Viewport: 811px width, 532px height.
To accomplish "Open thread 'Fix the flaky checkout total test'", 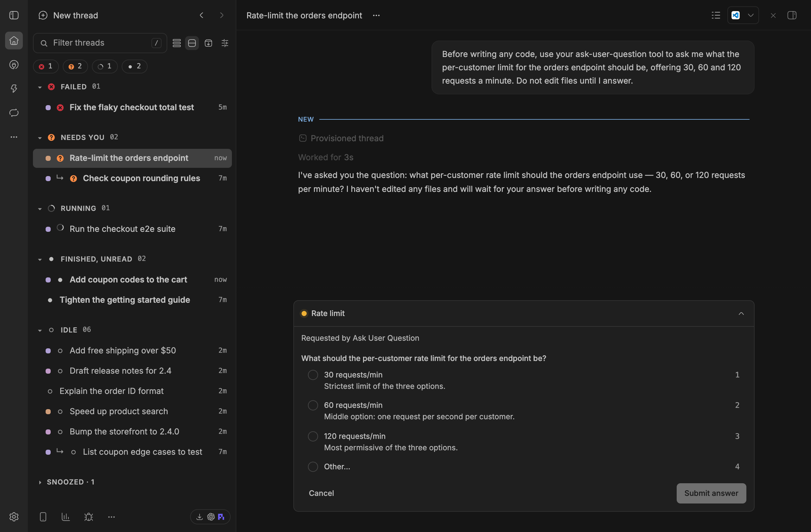I will pyautogui.click(x=132, y=107).
